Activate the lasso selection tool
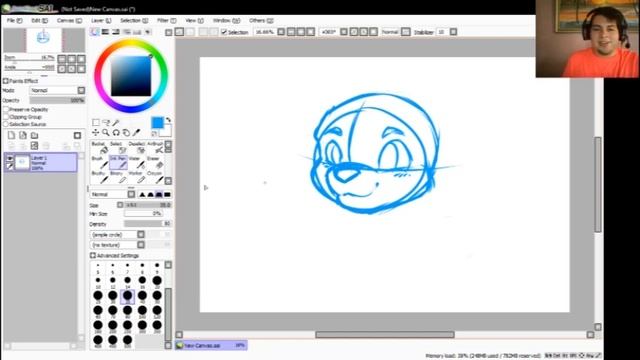Image resolution: width=640 pixels, height=360 pixels. coord(106,122)
